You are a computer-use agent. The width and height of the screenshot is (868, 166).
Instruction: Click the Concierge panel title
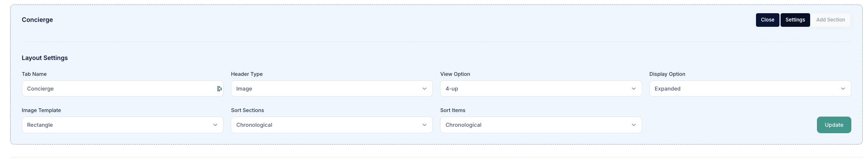pos(37,20)
